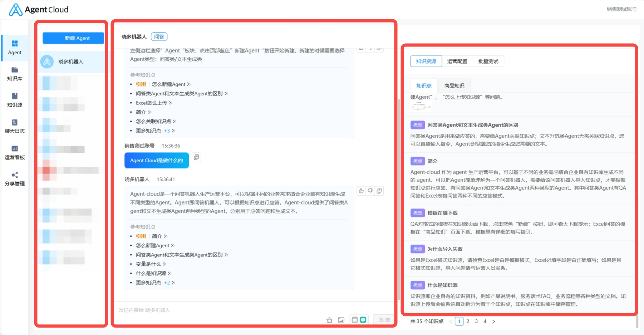
Task: Click the chat panel vertical scrollbar
Action: pyautogui.click(x=399, y=200)
